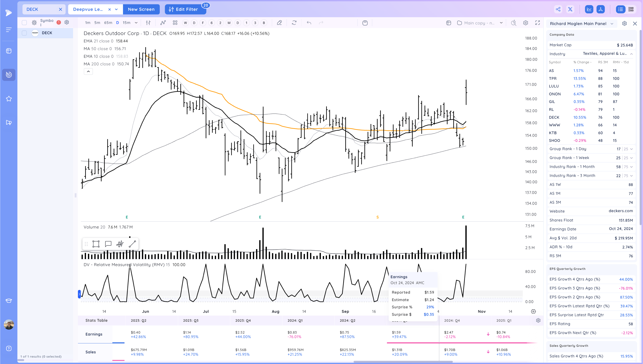Open the calendar icon in chart toolbar
643x364 pixels.
[365, 23]
